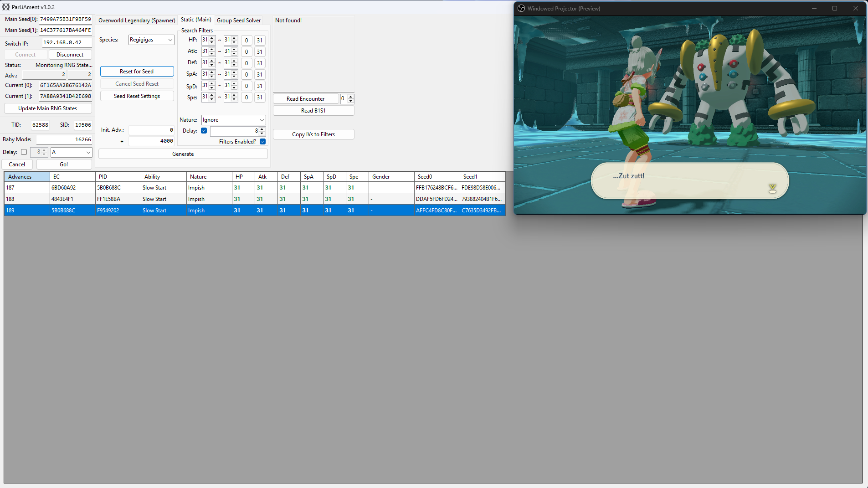868x488 pixels.
Task: Open the Nature dropdown showing Ignore
Action: 233,120
